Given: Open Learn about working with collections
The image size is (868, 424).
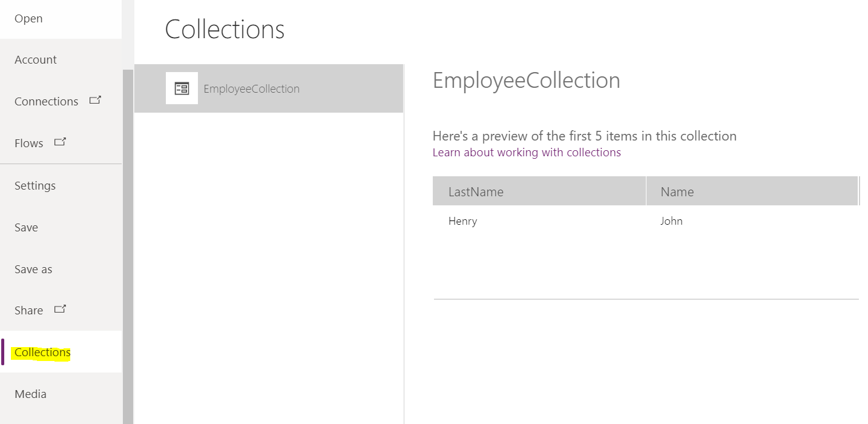Looking at the screenshot, I should point(526,152).
